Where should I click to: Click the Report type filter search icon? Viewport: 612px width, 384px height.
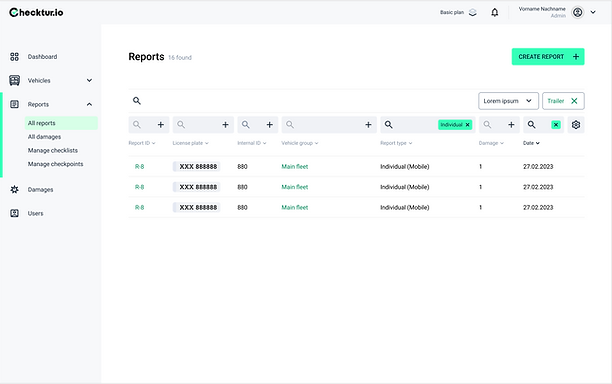(388, 124)
